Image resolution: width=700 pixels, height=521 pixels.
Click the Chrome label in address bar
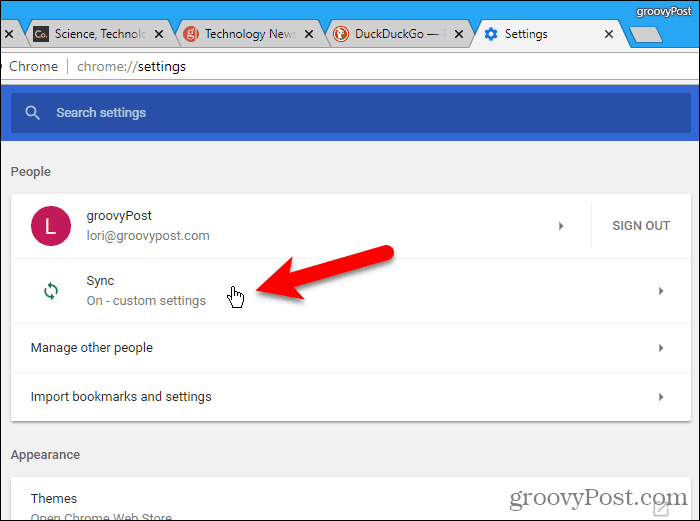point(33,67)
